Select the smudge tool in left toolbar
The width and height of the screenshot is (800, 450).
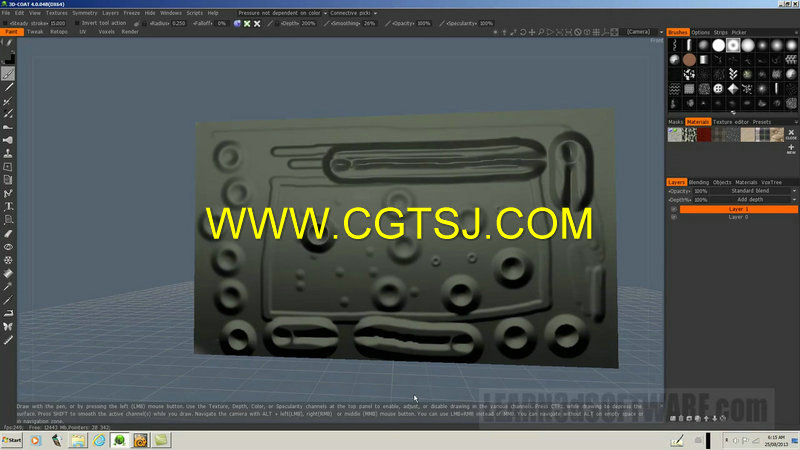tap(8, 127)
